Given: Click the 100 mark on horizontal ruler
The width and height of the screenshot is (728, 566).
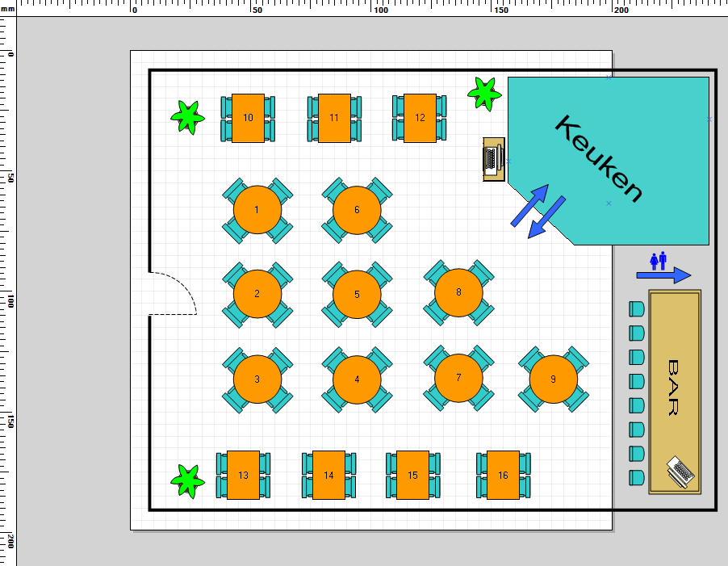Looking at the screenshot, I should (x=381, y=10).
